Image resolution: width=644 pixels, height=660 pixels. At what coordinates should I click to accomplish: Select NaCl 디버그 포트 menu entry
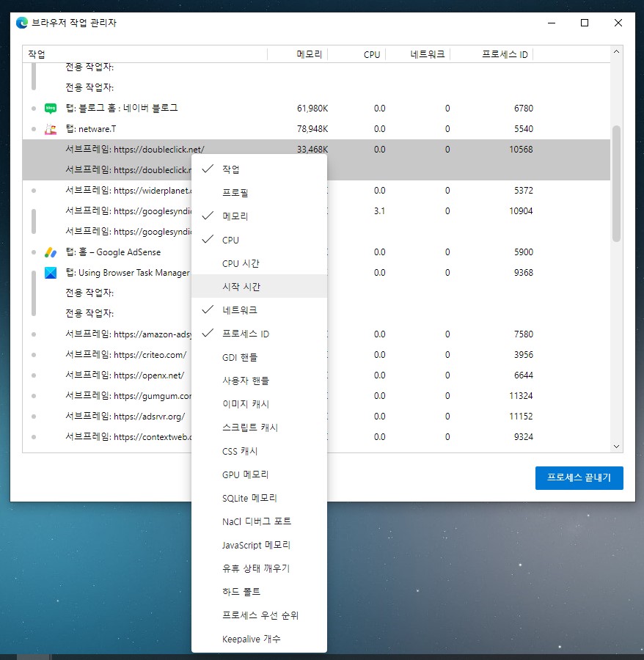pos(259,521)
